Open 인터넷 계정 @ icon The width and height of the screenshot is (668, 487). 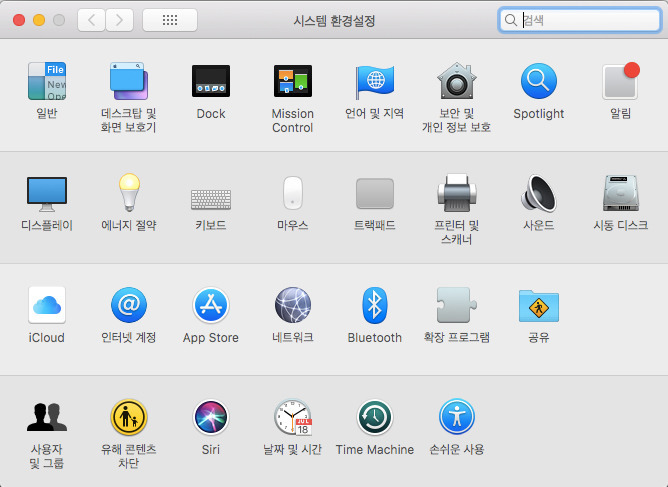[x=129, y=305]
